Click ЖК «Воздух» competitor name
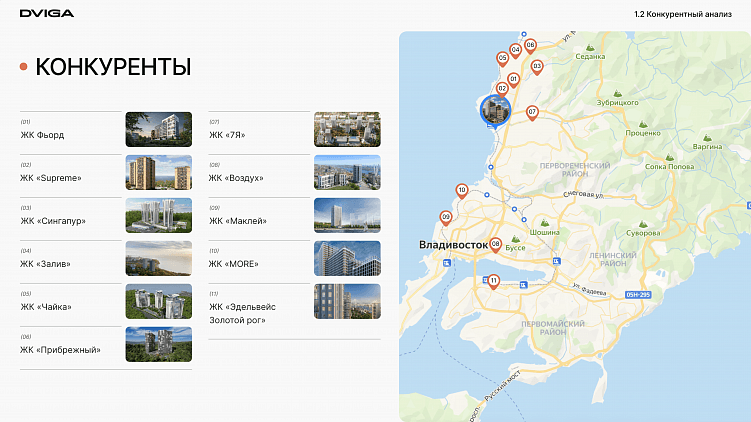Screen dimensions: 751x422 [236, 178]
